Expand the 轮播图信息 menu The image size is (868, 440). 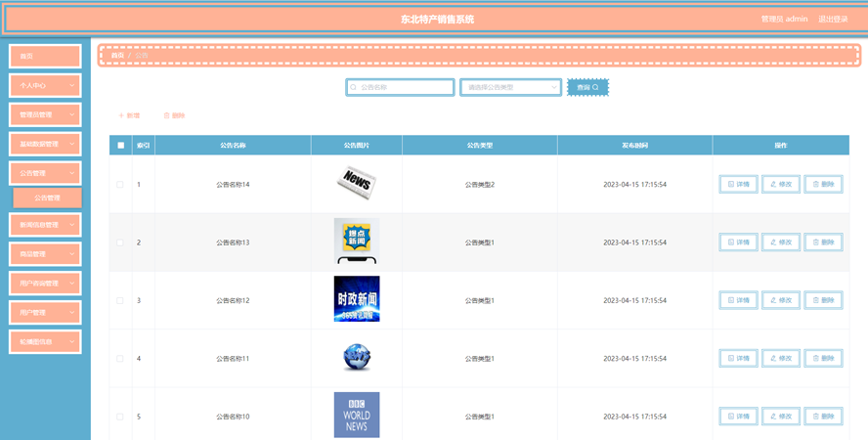45,342
